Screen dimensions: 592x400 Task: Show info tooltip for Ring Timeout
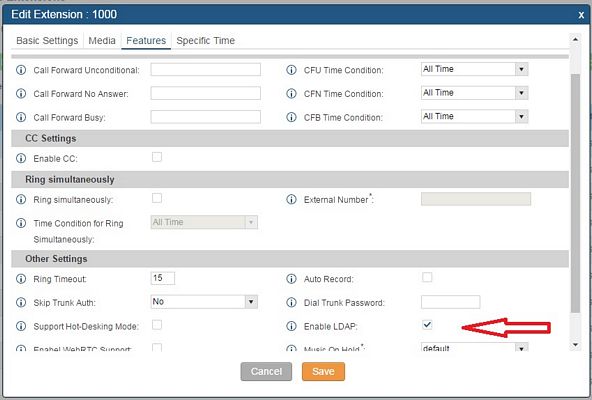tap(21, 279)
